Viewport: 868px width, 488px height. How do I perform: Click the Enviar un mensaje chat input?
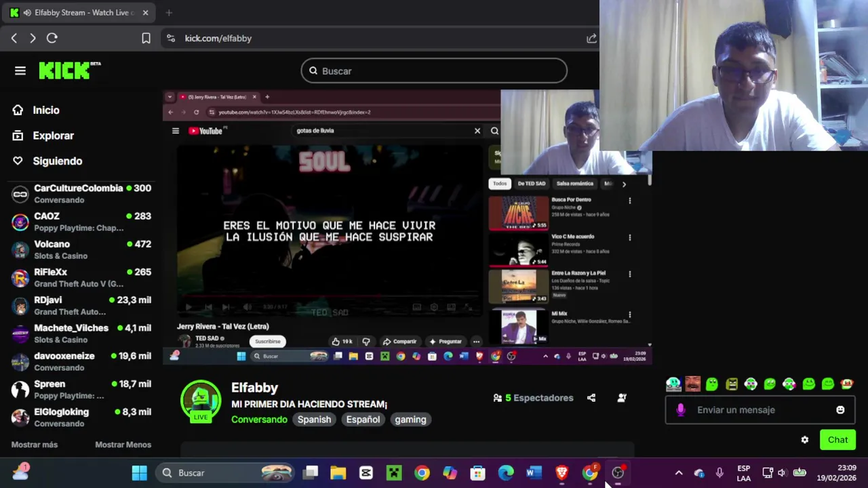point(759,410)
